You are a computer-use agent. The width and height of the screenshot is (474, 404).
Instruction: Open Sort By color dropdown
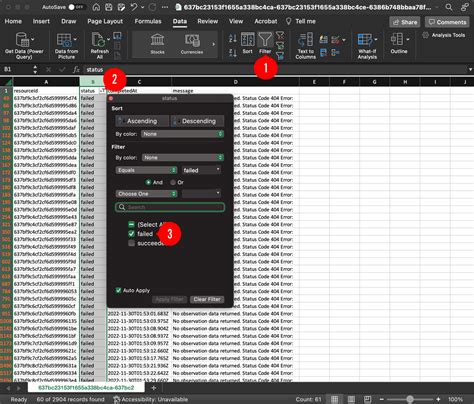pos(182,134)
